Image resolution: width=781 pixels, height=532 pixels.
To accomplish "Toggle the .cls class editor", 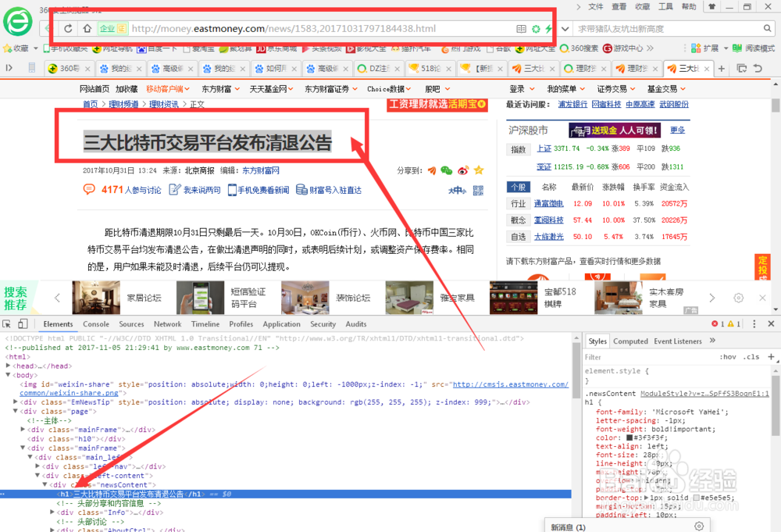I will pyautogui.click(x=751, y=357).
